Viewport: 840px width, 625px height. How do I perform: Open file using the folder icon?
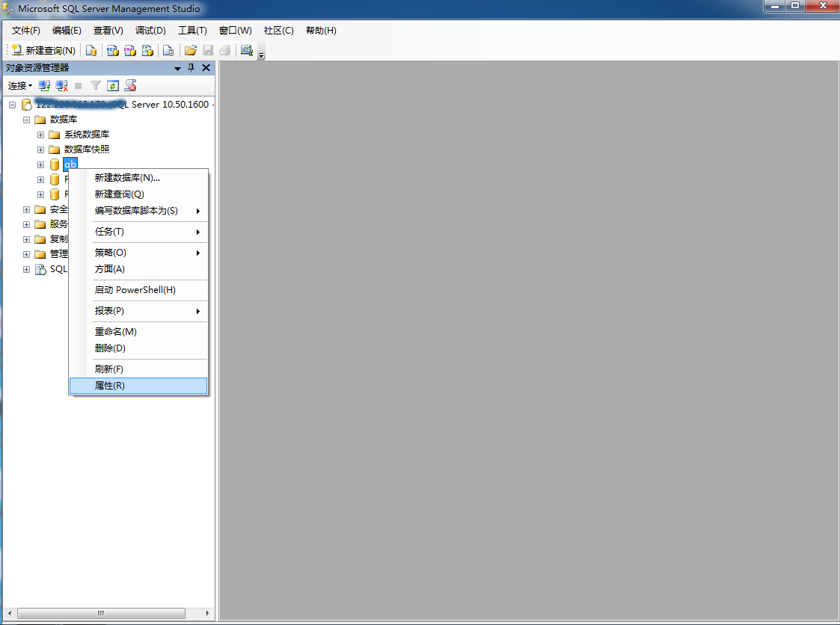click(191, 51)
